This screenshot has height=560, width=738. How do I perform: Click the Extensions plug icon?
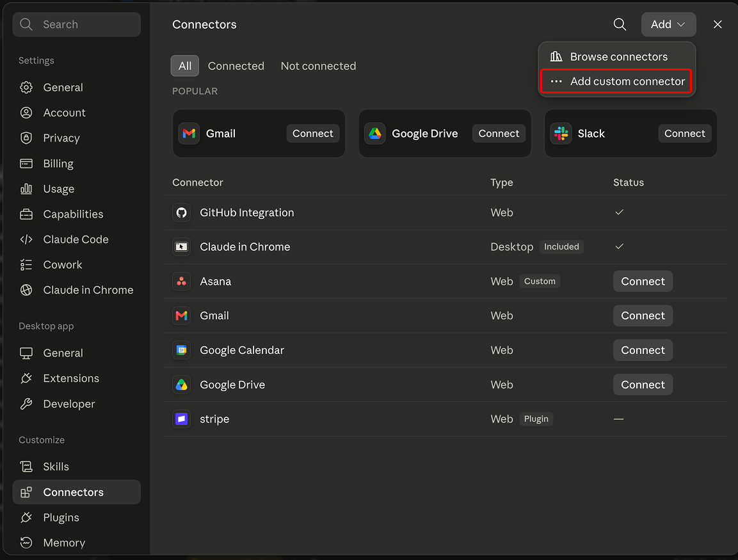click(26, 378)
